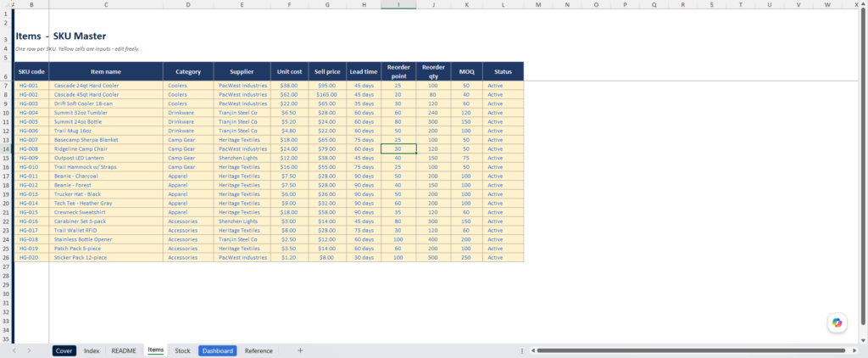Click the 'Lead time' header cell
The height and width of the screenshot is (358, 868).
click(x=364, y=71)
